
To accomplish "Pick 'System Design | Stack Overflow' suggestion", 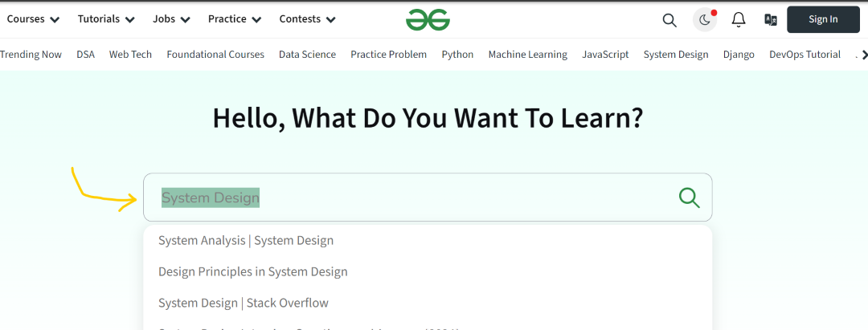I will click(244, 303).
